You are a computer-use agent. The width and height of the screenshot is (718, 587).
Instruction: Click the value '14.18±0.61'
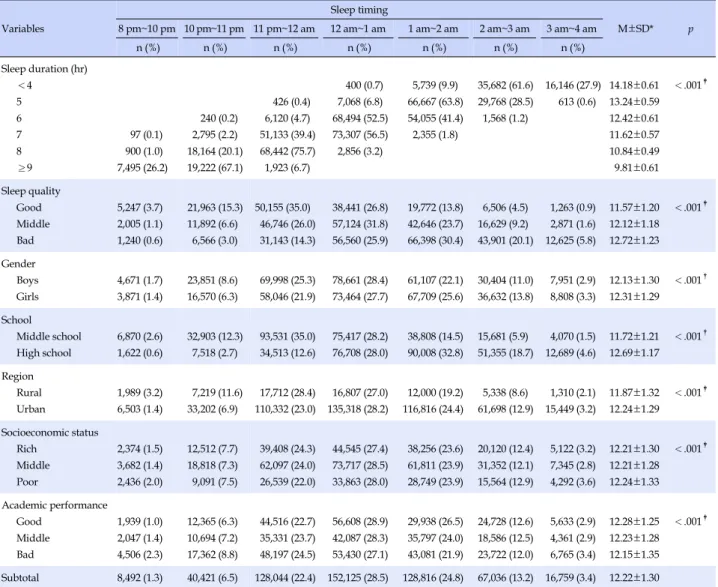(634, 85)
